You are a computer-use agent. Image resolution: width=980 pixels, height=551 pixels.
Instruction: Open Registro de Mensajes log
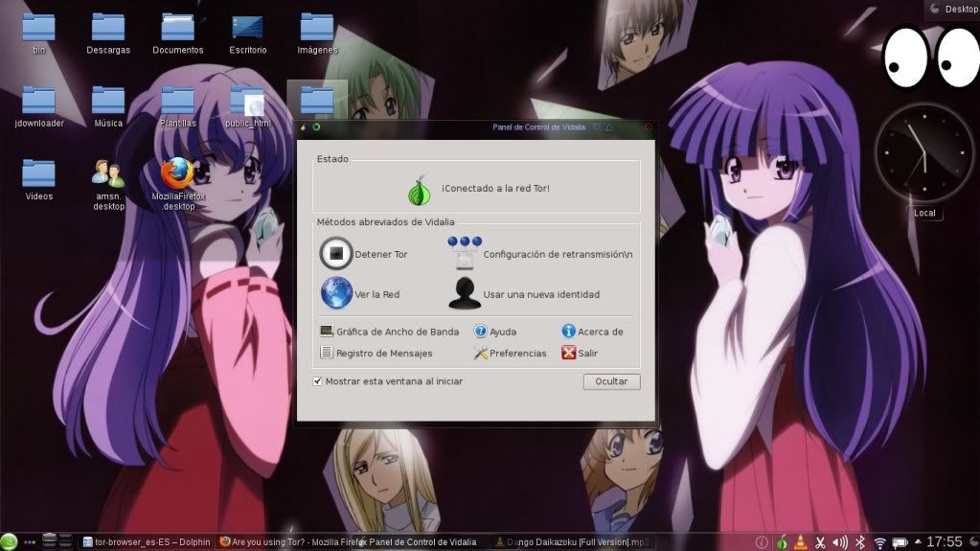[376, 353]
